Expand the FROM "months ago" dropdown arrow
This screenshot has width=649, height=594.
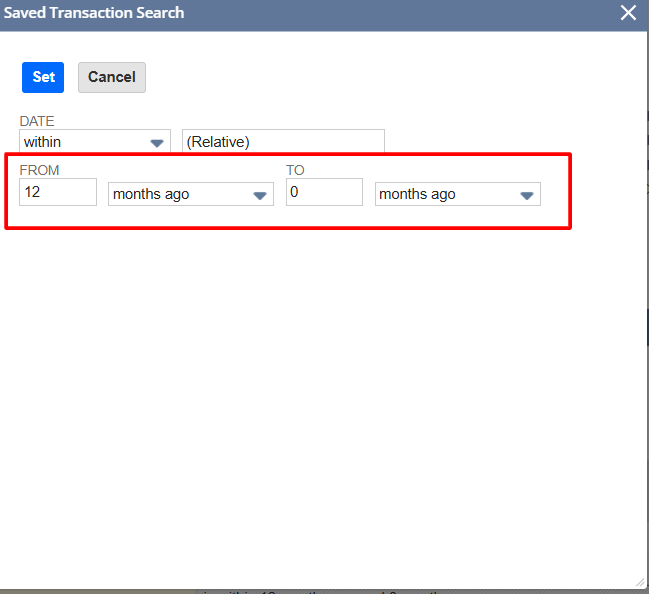pyautogui.click(x=260, y=195)
